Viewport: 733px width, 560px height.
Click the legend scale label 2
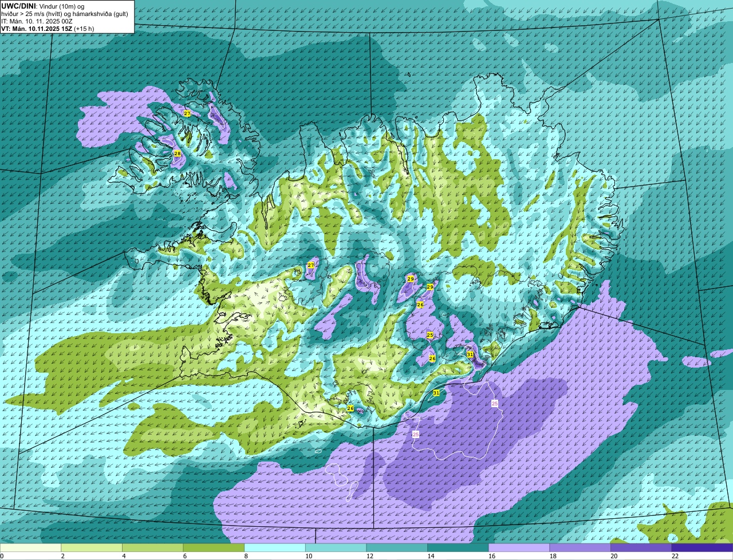coord(62,556)
